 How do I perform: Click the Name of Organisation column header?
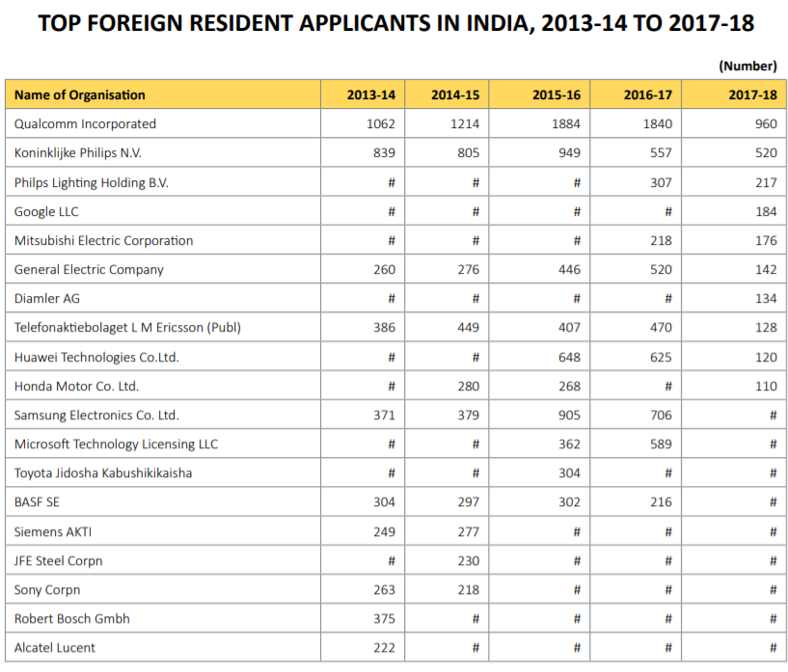[x=87, y=94]
